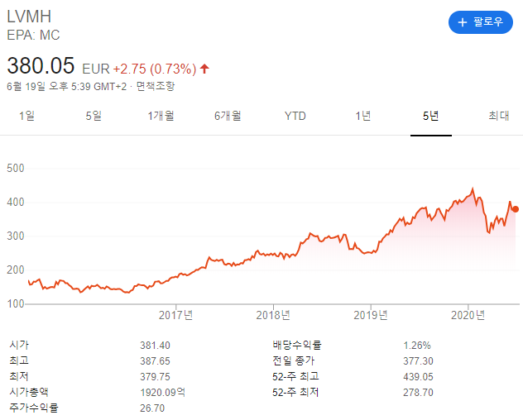The height and width of the screenshot is (420, 523).
Task: Select the 1년 time range tab
Action: (363, 116)
